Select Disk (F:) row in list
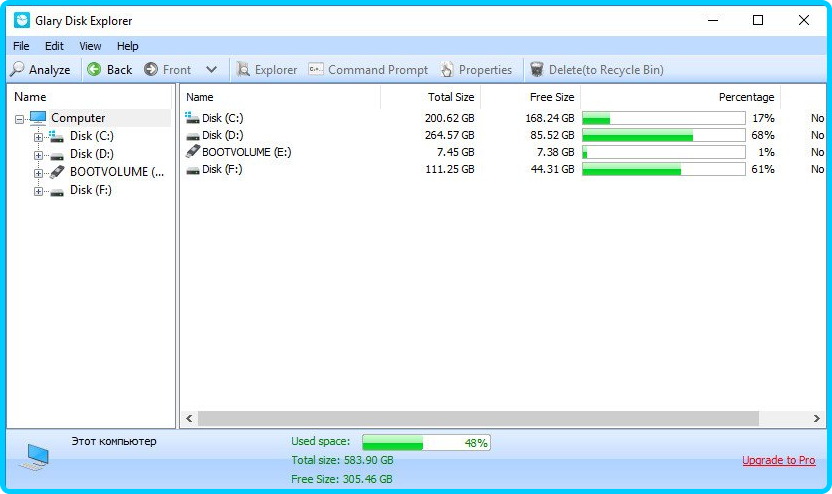This screenshot has height=494, width=832. pos(222,170)
